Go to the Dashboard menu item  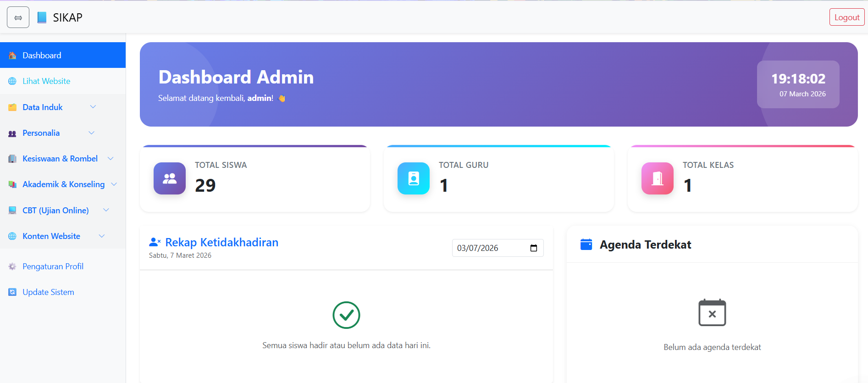(x=63, y=55)
